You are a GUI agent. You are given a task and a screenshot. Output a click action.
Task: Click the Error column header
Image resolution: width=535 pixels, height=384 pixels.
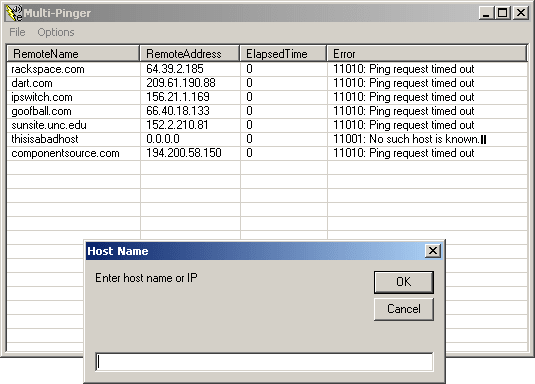[426, 54]
